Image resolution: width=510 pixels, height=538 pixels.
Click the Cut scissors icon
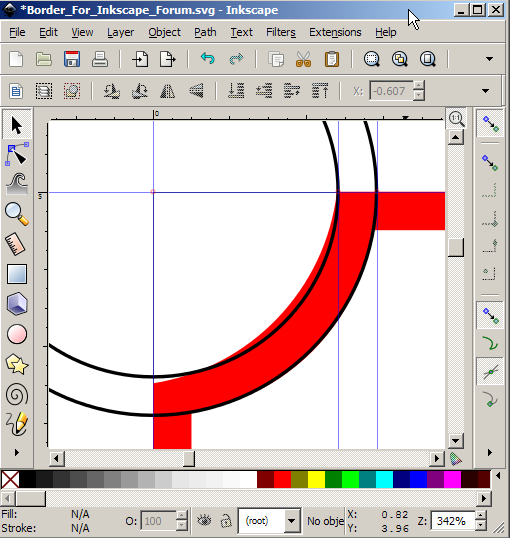(304, 59)
